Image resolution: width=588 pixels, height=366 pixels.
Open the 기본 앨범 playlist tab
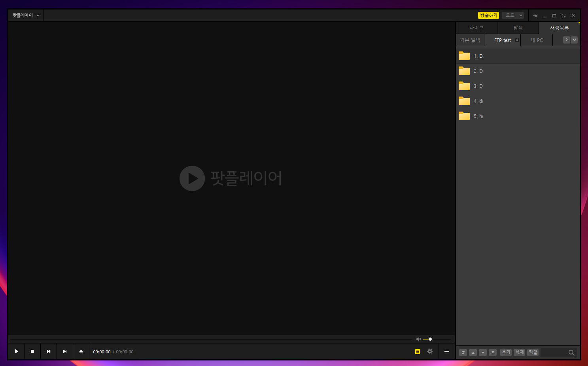pyautogui.click(x=470, y=40)
